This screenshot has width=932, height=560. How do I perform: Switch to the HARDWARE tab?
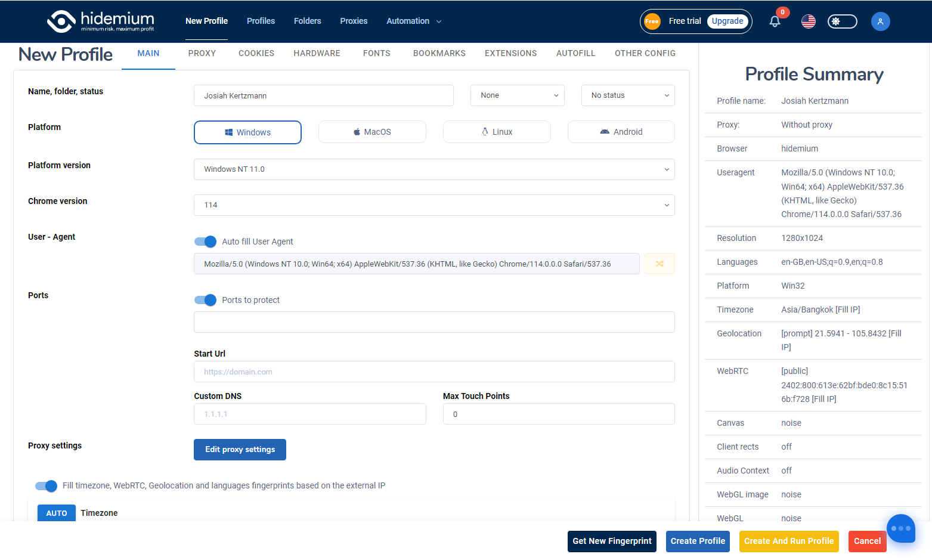pyautogui.click(x=317, y=53)
